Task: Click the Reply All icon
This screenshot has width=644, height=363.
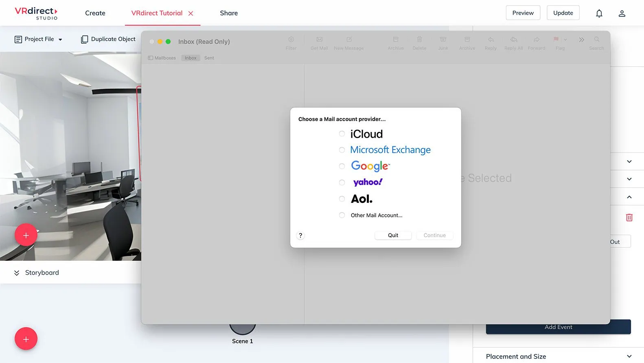Action: (514, 40)
